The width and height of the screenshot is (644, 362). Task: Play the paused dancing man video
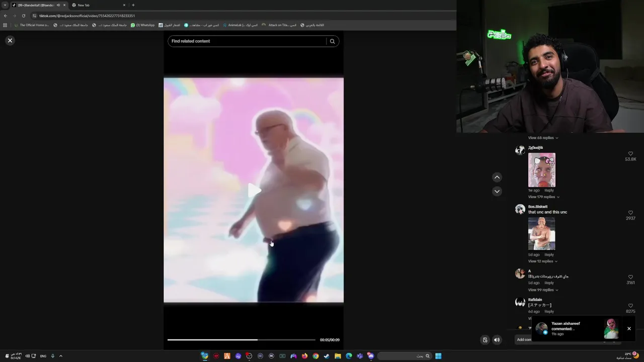point(254,190)
